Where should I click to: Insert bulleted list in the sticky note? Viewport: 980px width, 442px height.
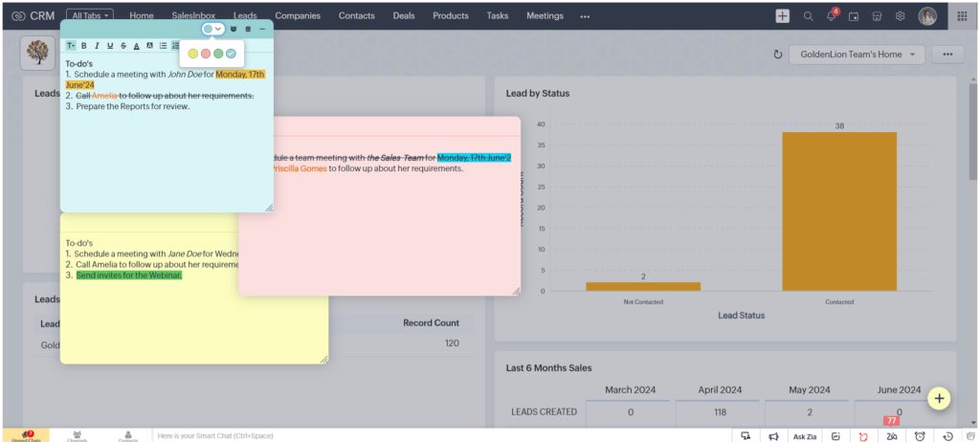(163, 46)
